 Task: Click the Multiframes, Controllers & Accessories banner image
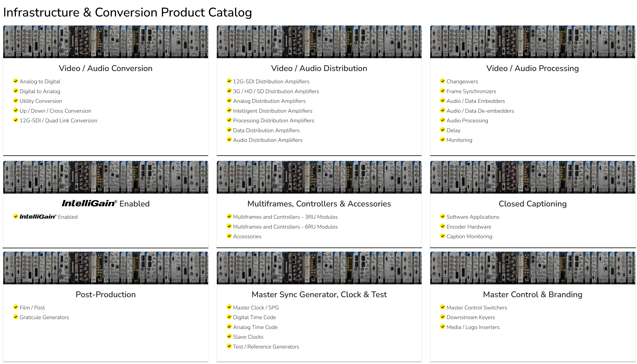coord(319,177)
